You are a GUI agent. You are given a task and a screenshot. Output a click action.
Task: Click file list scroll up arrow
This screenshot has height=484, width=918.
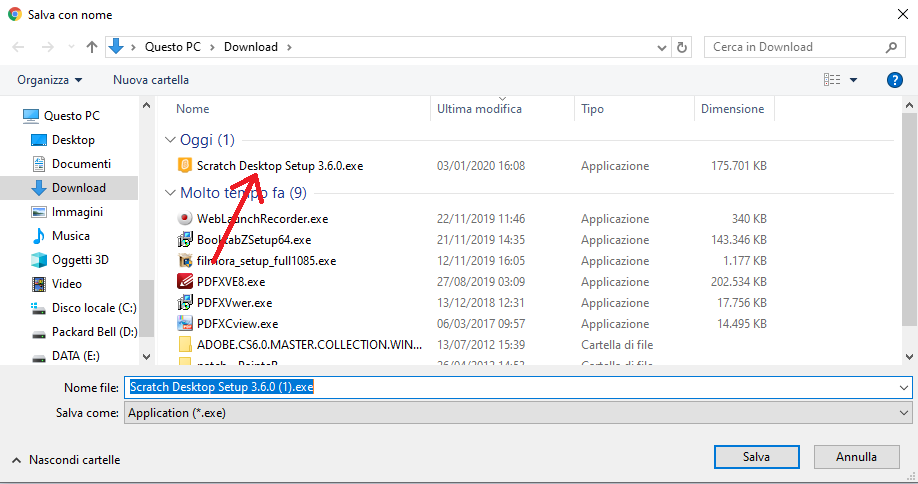909,105
